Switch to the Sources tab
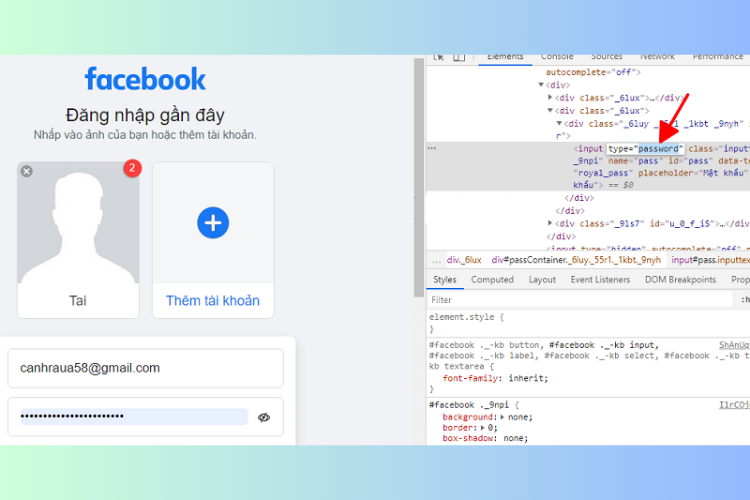The width and height of the screenshot is (750, 500). coord(607,57)
